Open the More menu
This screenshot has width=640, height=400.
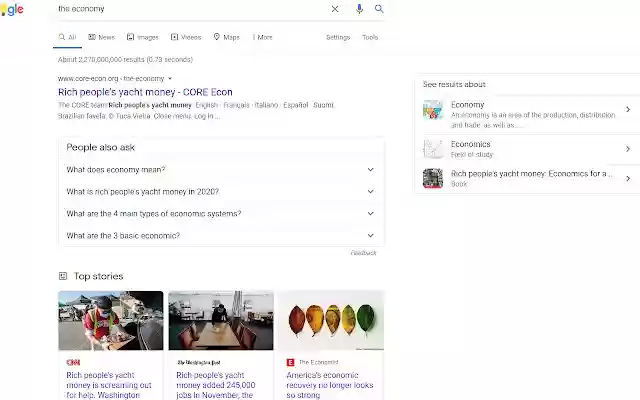point(262,37)
